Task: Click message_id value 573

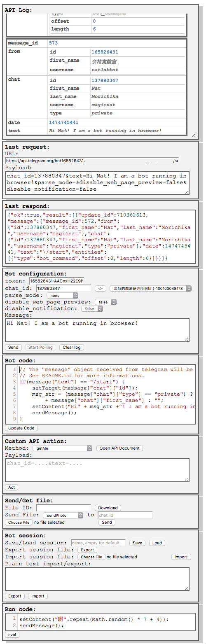Action: (x=53, y=43)
